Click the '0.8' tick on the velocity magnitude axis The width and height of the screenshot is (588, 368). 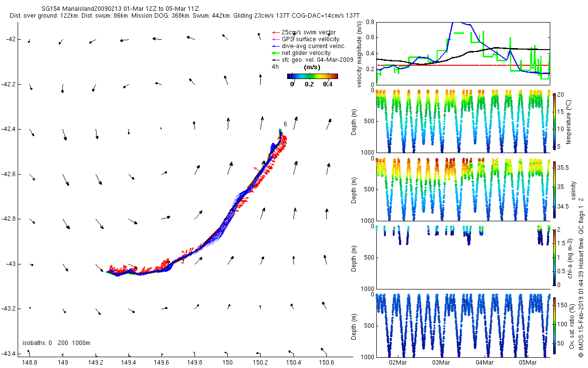(x=370, y=22)
